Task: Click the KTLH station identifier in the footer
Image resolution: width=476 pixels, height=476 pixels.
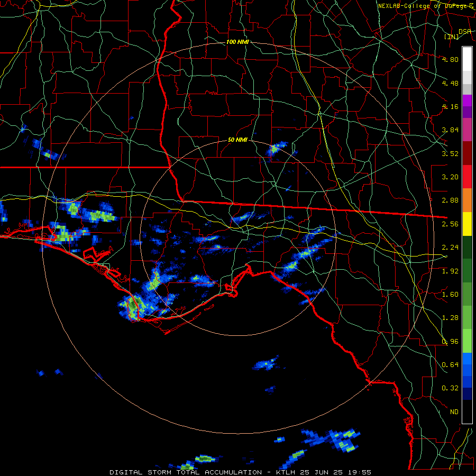Action: pyautogui.click(x=287, y=472)
